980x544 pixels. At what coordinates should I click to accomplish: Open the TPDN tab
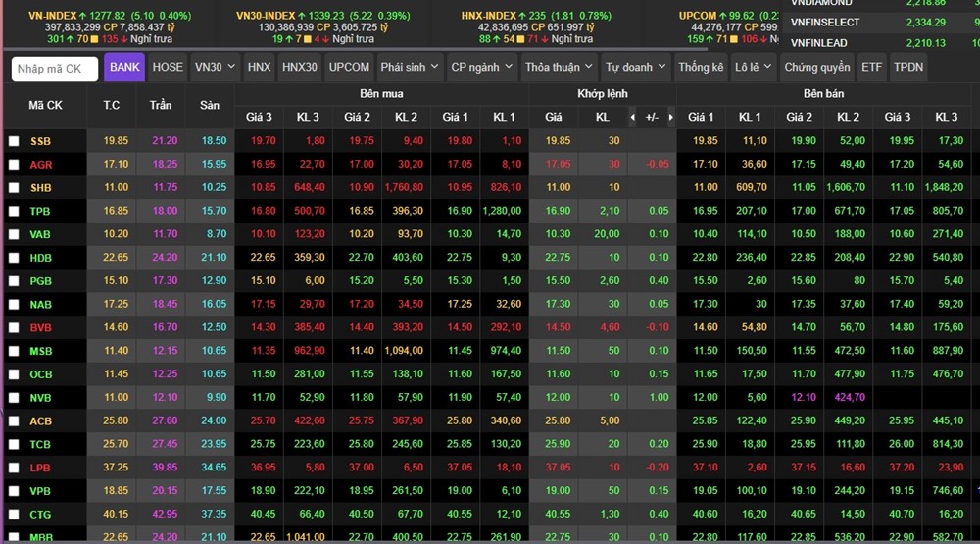click(908, 67)
